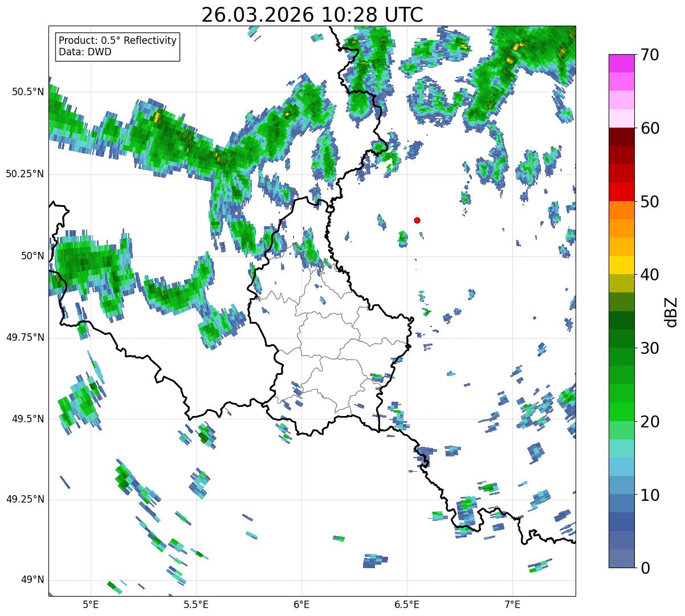Select the bright red 50 dBZ swatch

coord(621,191)
